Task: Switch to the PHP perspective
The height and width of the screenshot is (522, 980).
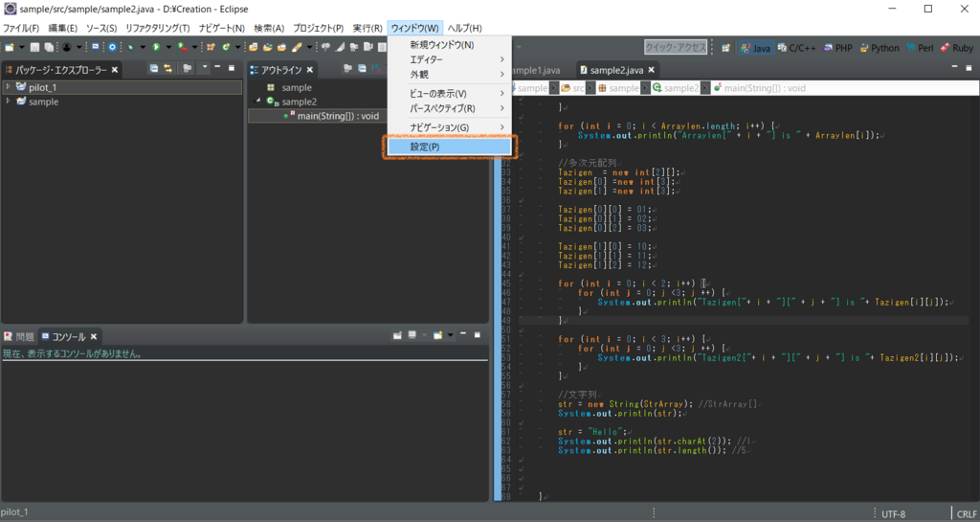Action: [835, 47]
